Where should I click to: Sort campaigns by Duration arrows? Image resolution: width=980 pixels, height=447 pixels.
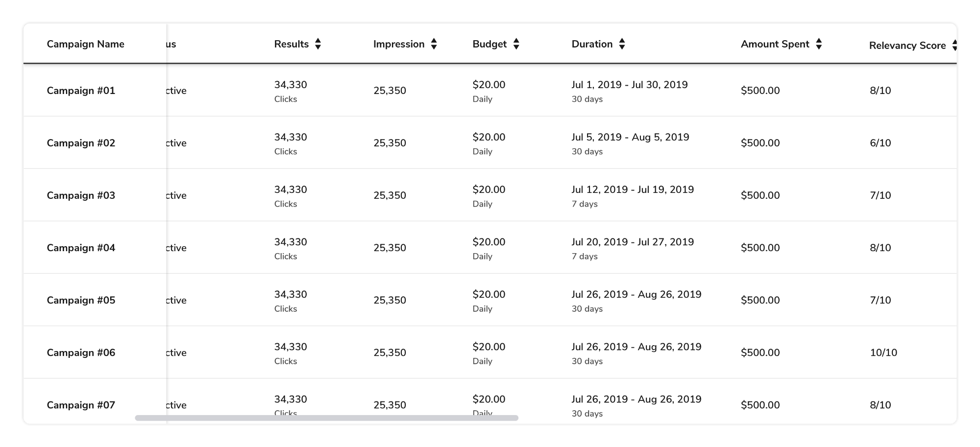point(622,44)
